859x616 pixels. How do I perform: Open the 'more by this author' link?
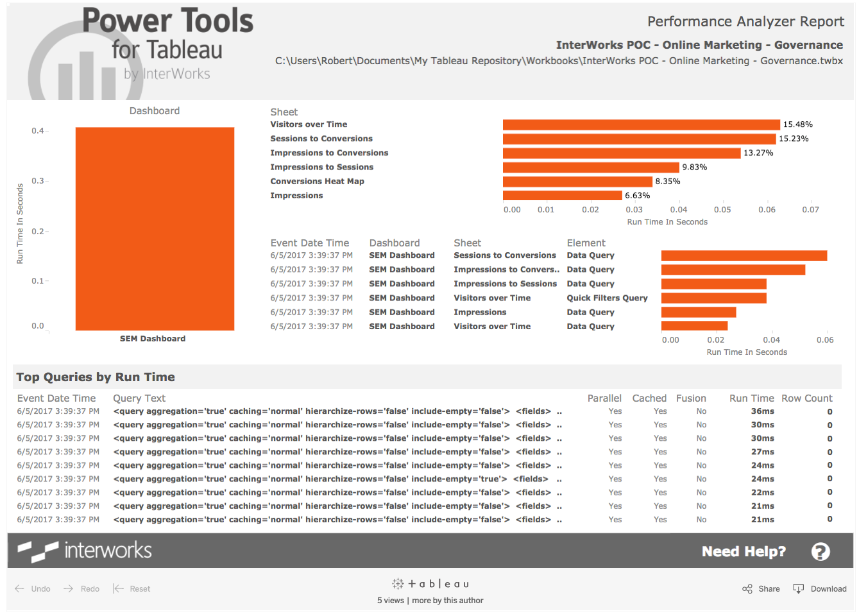pos(447,601)
